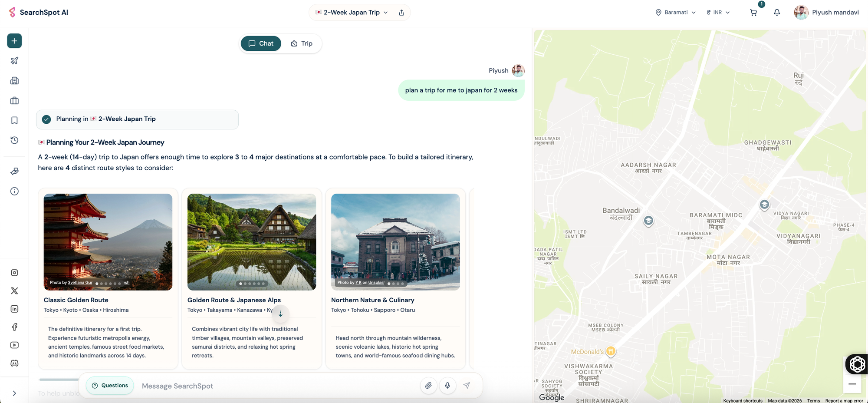Click the paperclip attachment icon

click(x=428, y=386)
